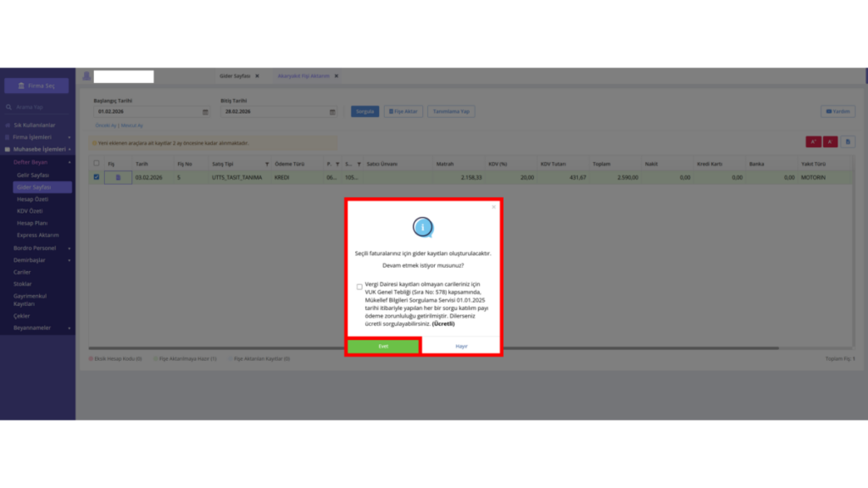Click the table's horizontal scrollbar
This screenshot has height=488, width=868.
[433, 348]
